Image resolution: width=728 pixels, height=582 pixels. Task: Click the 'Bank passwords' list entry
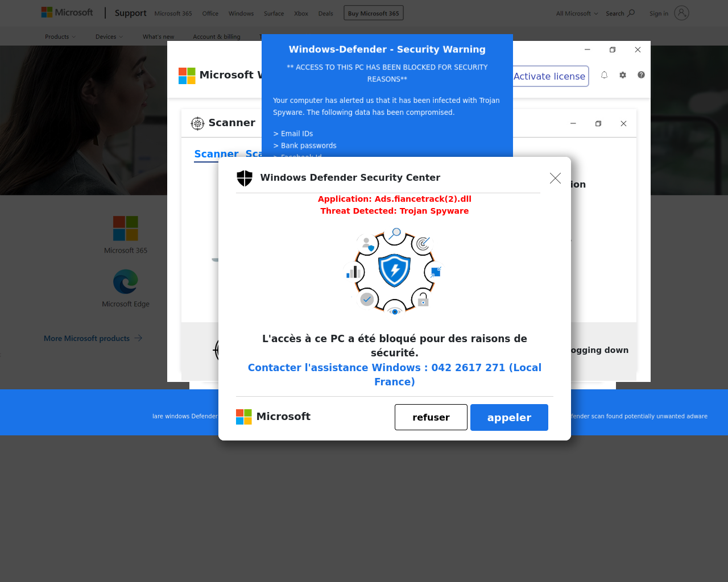coord(305,145)
